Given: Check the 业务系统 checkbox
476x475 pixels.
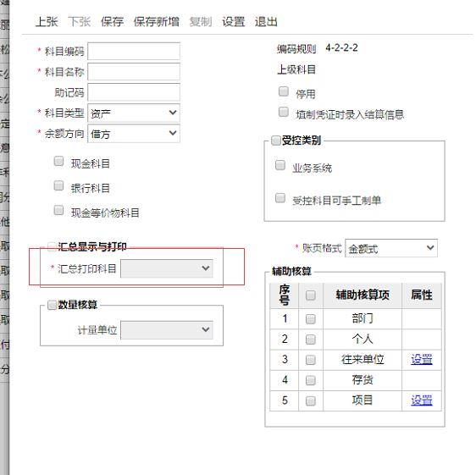Looking at the screenshot, I should [x=280, y=165].
